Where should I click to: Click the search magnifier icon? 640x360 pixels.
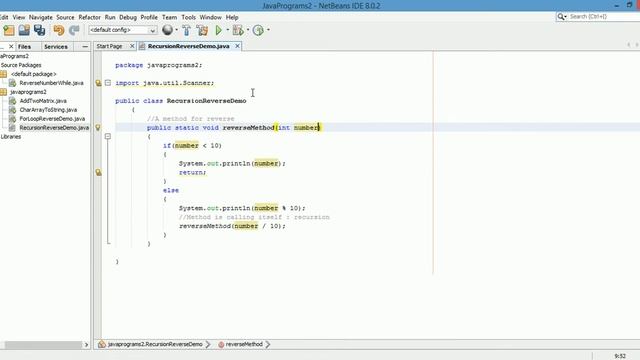pyautogui.click(x=561, y=16)
